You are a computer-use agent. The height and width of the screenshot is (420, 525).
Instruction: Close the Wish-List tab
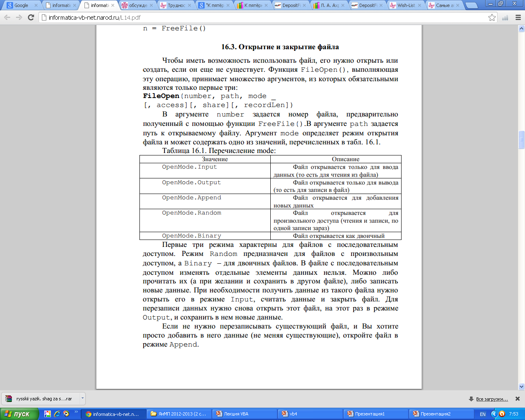tap(420, 5)
